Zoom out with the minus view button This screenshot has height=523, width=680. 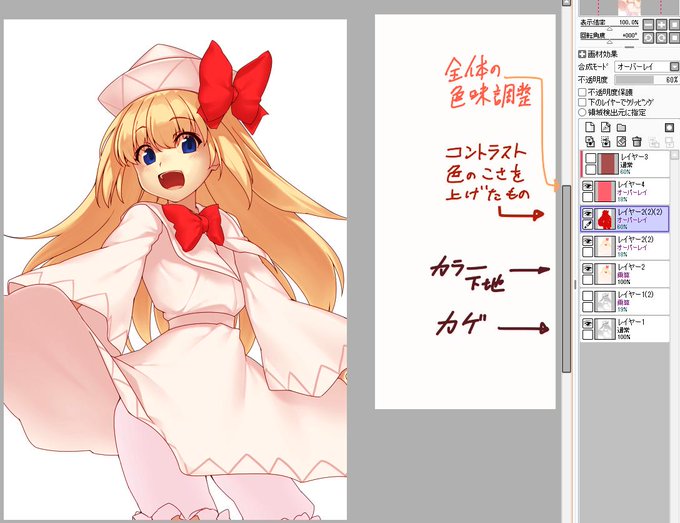648,24
